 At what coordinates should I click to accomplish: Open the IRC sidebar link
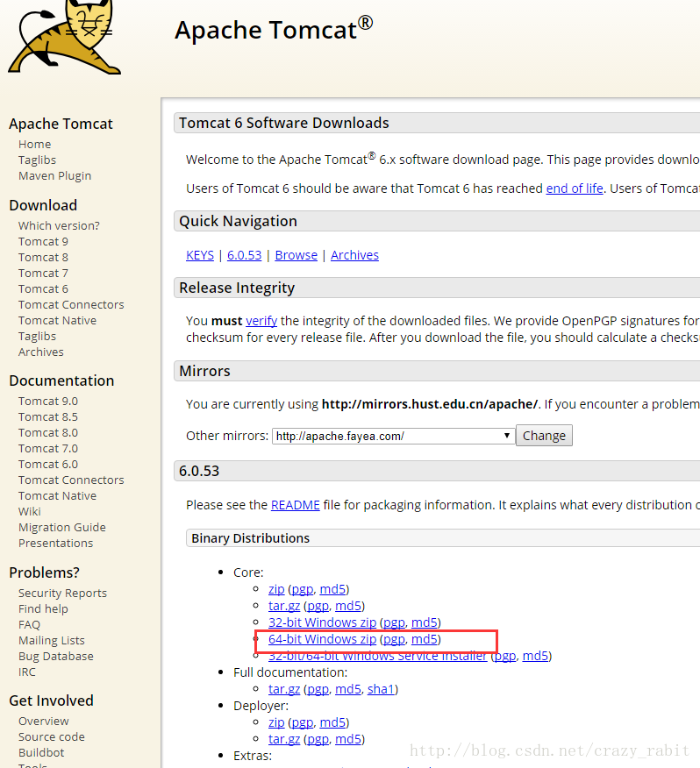(27, 672)
